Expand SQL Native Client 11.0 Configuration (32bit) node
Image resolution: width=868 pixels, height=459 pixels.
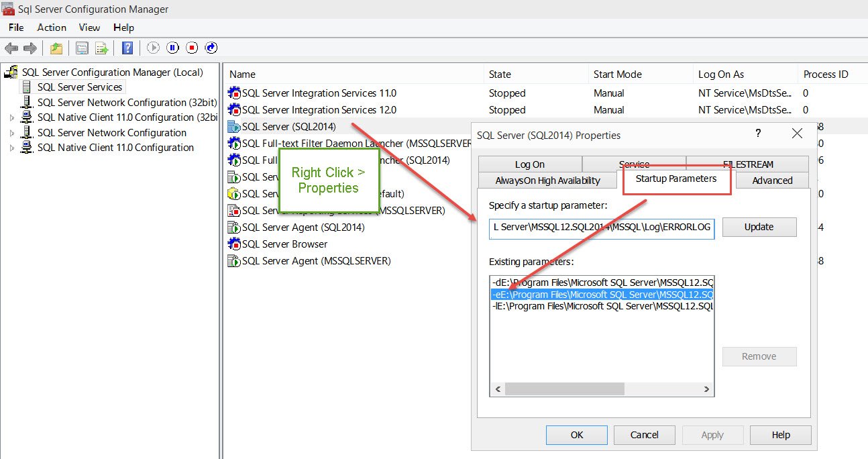(x=11, y=117)
